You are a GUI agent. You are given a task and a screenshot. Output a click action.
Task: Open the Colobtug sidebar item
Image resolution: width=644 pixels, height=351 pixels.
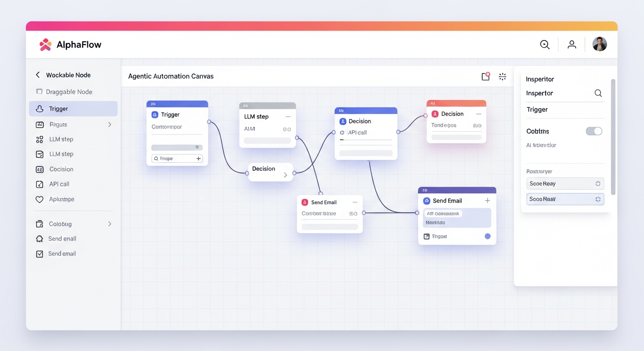pos(73,224)
